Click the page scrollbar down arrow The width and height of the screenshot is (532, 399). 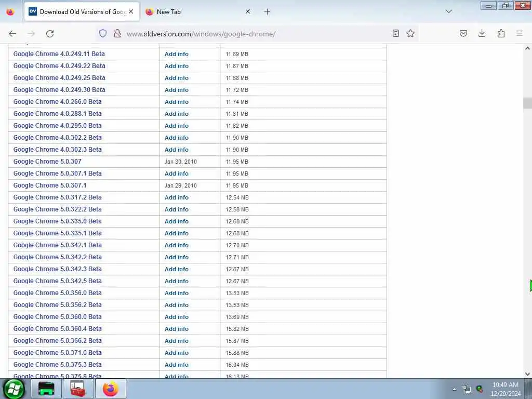click(527, 374)
